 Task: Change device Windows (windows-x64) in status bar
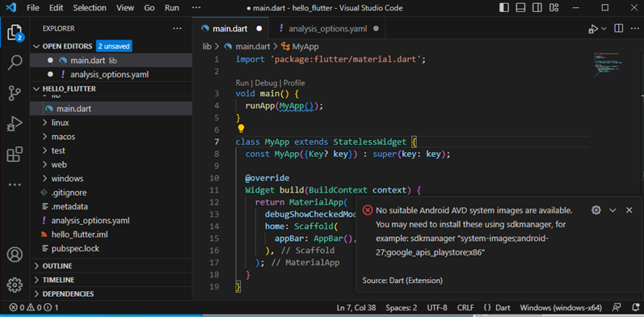[x=561, y=307]
